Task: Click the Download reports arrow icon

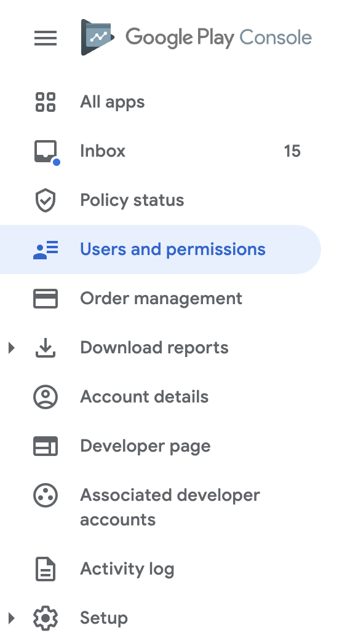Action: tap(46, 348)
